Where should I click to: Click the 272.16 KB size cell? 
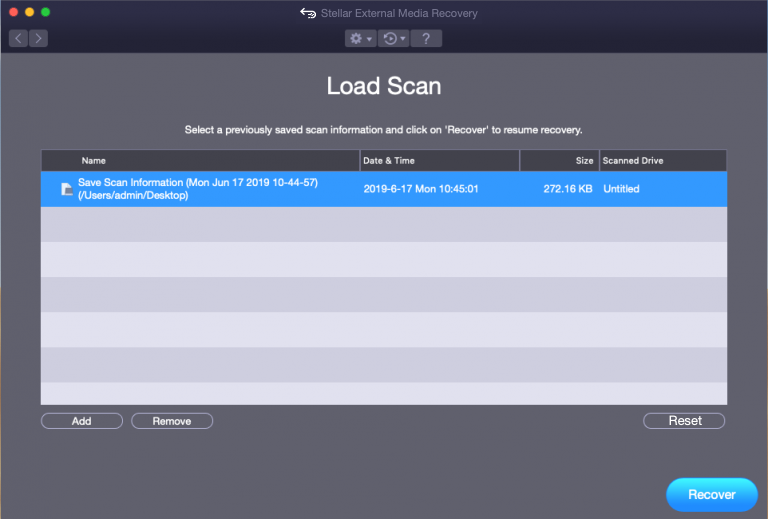tap(568, 189)
